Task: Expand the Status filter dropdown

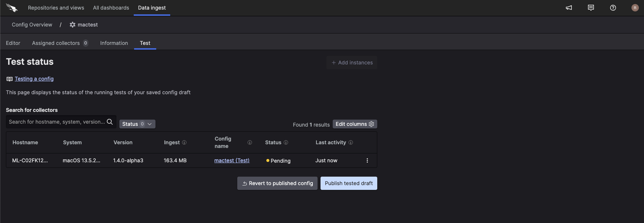Action: (x=137, y=124)
